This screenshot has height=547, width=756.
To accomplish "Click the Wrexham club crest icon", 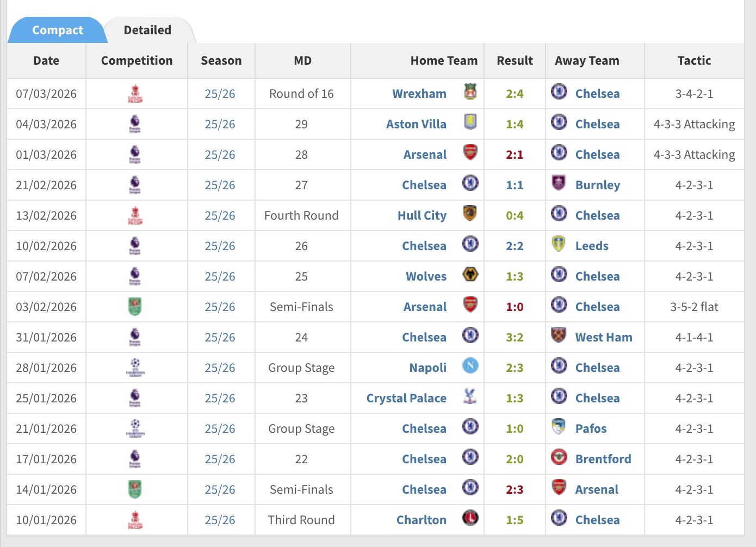I will pos(470,91).
